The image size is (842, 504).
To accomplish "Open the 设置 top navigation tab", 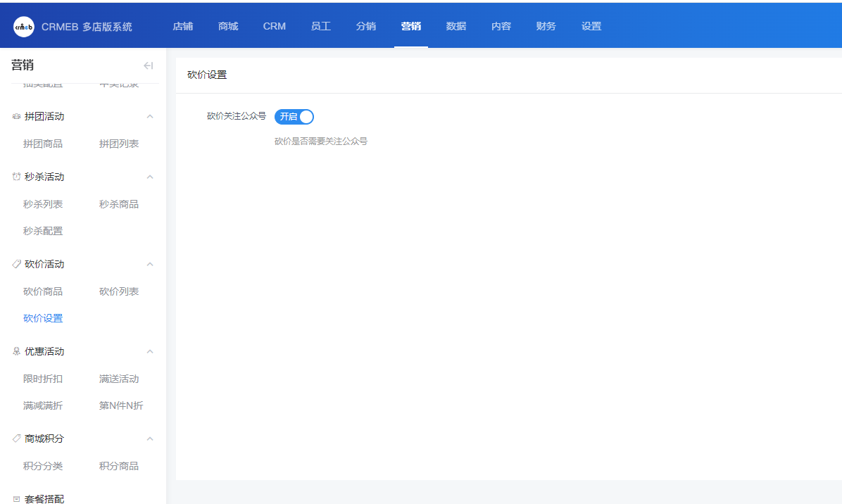I will (x=591, y=26).
